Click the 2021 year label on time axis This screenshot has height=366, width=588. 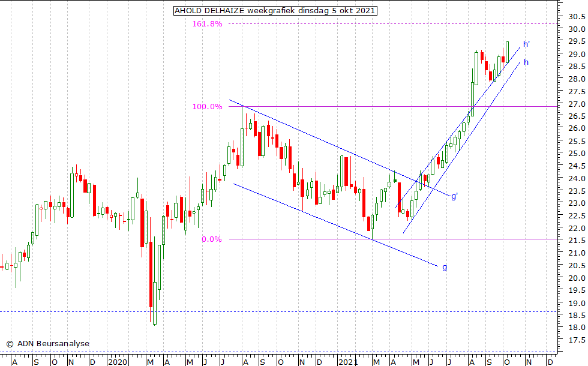click(x=347, y=362)
